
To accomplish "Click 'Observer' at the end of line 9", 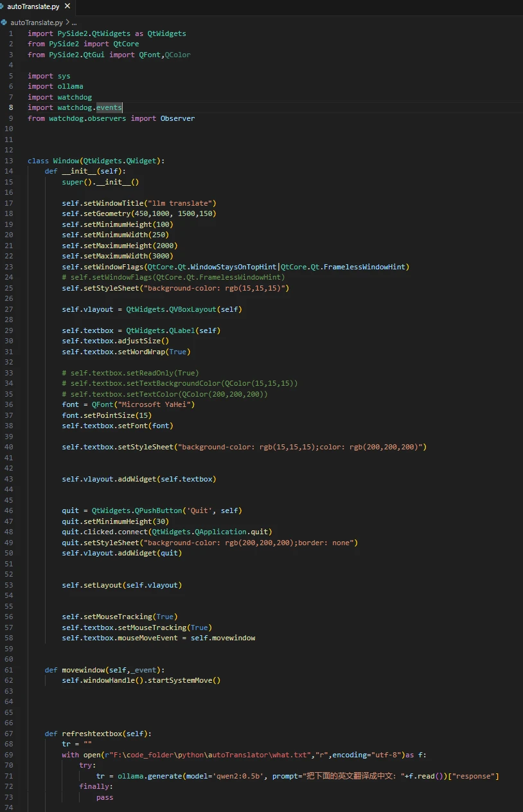I will tap(177, 118).
